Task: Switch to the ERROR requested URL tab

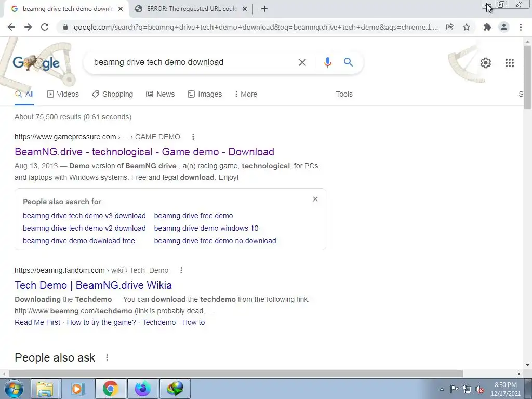Action: click(191, 9)
